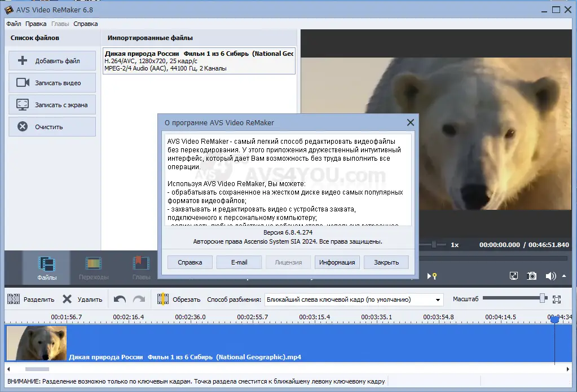This screenshot has width=577, height=392.
Task: Adjust the playback speed slider
Action: [x=434, y=244]
